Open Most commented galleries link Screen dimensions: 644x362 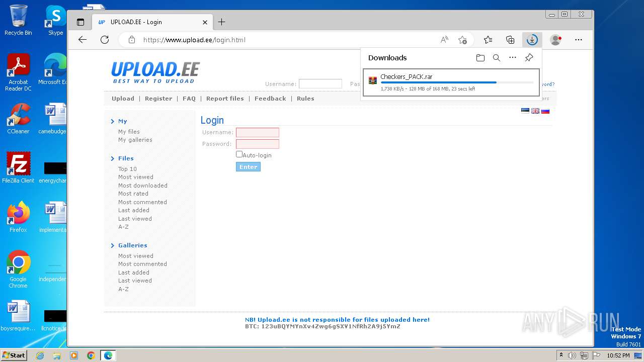(x=142, y=264)
